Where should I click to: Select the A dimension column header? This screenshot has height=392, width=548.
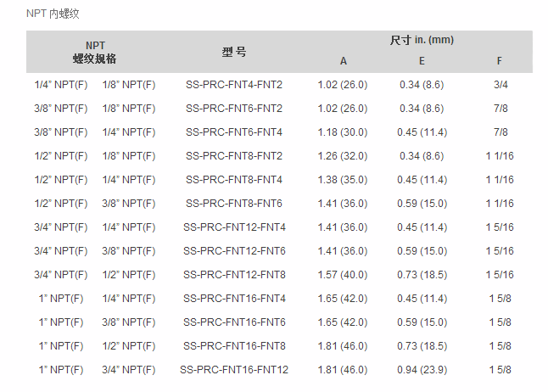click(x=344, y=61)
